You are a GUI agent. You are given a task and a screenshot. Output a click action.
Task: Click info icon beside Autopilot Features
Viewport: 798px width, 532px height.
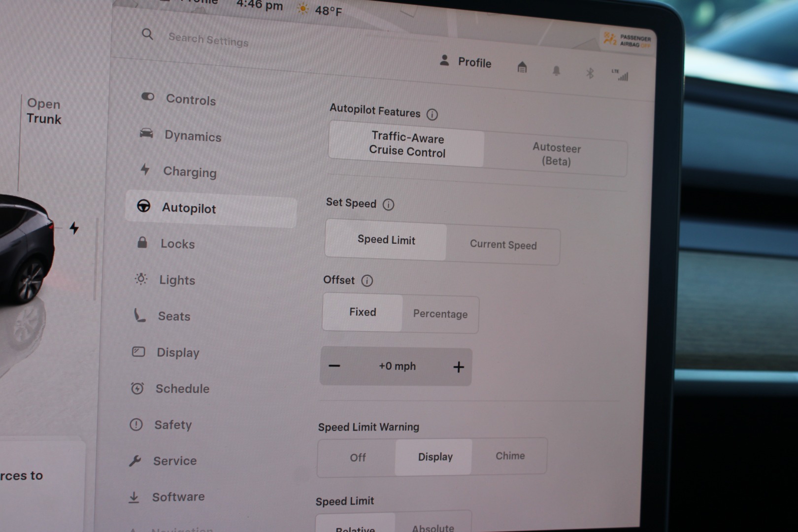432,115
